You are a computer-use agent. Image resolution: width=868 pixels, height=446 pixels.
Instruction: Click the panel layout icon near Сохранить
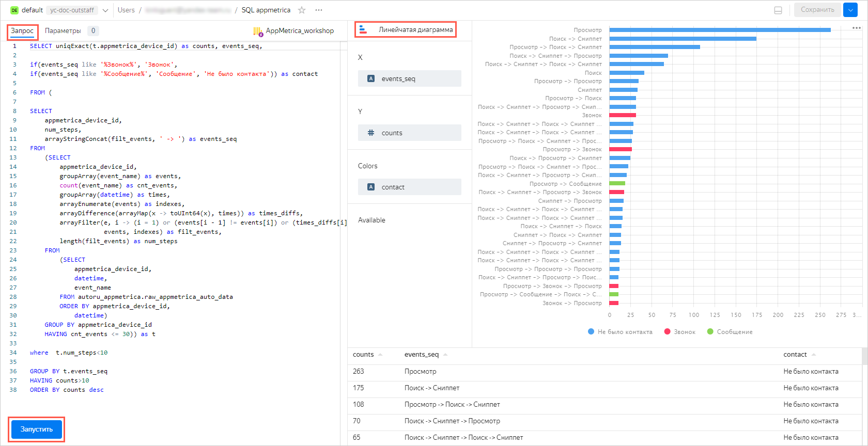coord(778,10)
